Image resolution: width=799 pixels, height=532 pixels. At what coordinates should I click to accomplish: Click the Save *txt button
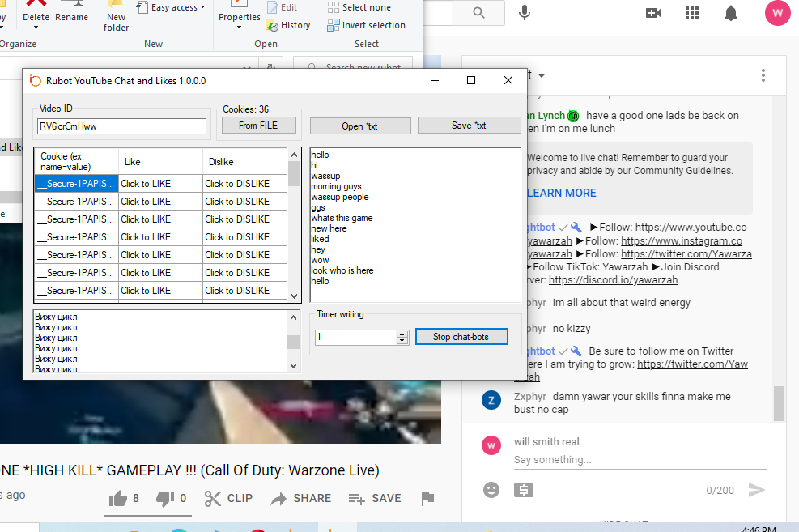point(469,126)
